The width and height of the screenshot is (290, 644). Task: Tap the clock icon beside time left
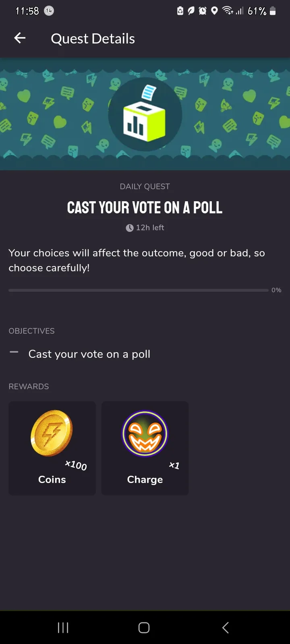tap(130, 228)
